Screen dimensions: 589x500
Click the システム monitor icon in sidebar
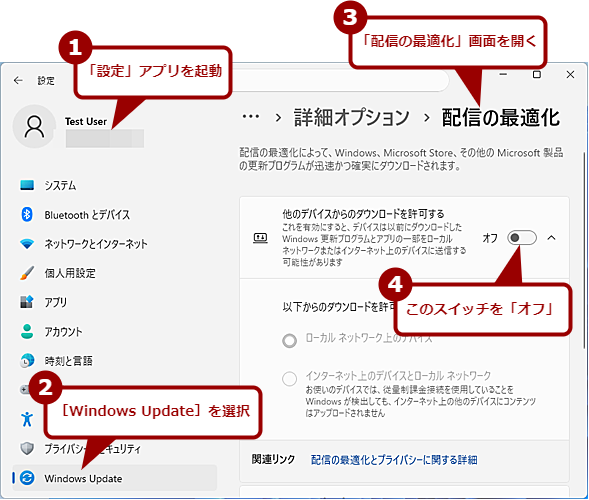tap(27, 185)
